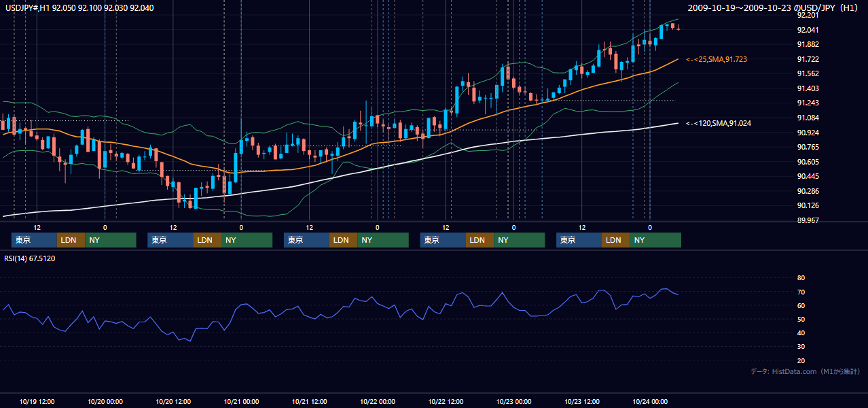Click the 10/24 00:00 time label
This screenshot has height=408, width=868.
pyautogui.click(x=650, y=401)
